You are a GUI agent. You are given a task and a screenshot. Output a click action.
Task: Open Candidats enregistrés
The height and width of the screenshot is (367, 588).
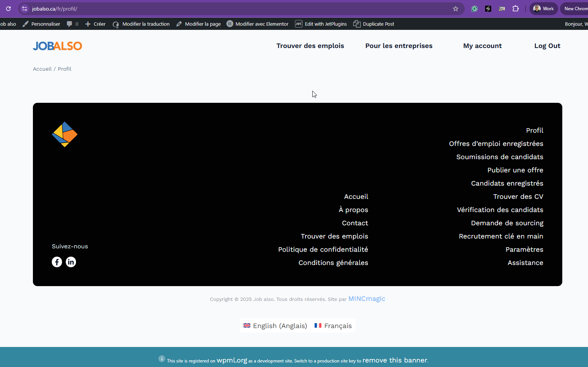tap(507, 183)
